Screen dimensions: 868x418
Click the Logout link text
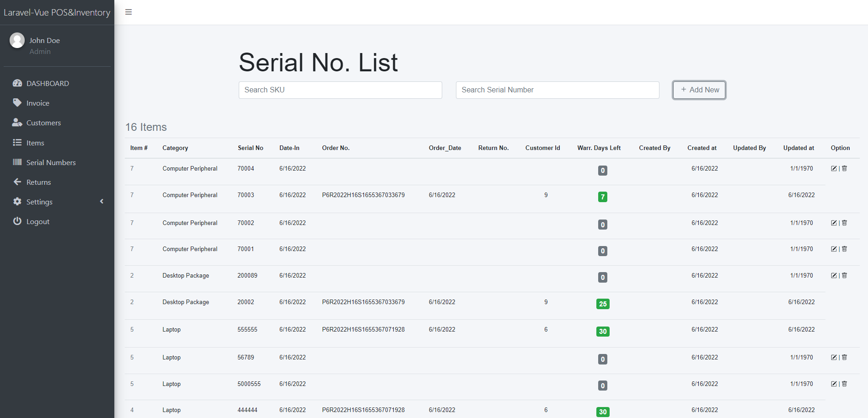tap(38, 221)
